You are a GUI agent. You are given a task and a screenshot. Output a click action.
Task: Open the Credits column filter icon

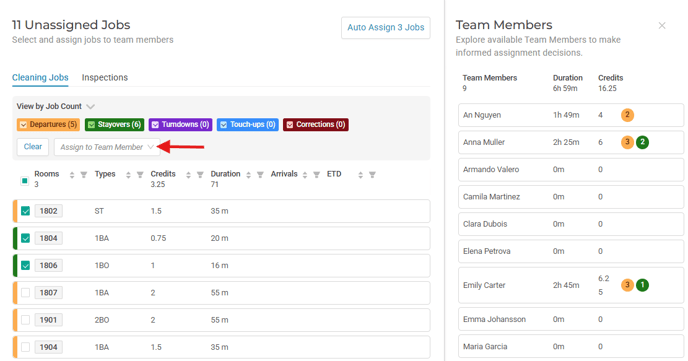click(200, 175)
